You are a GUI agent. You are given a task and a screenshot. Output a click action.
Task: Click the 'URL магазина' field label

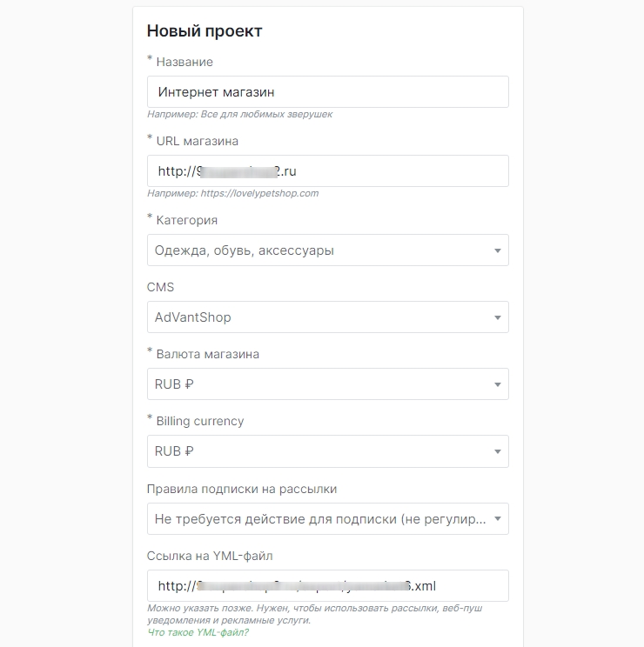[197, 141]
